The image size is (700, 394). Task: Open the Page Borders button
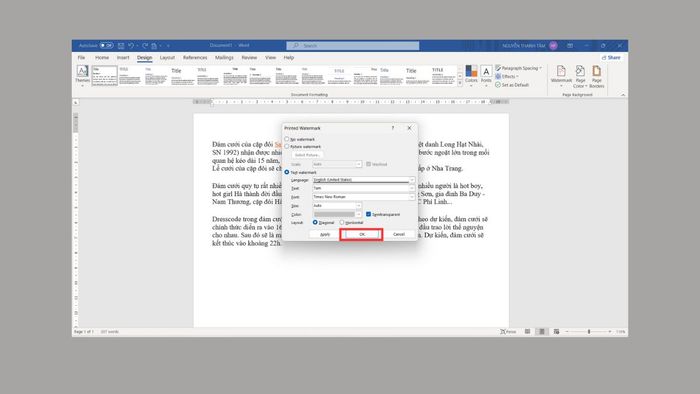point(596,76)
